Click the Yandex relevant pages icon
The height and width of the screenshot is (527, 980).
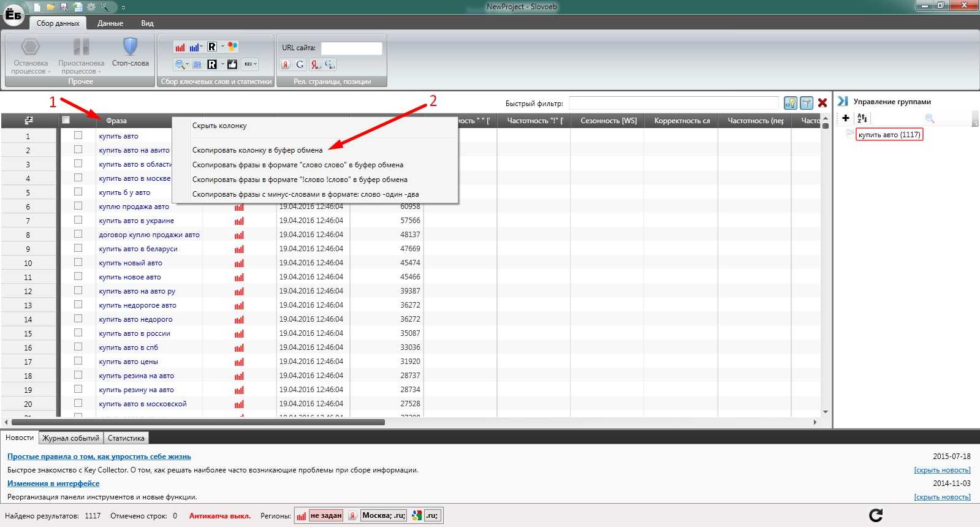tap(286, 64)
